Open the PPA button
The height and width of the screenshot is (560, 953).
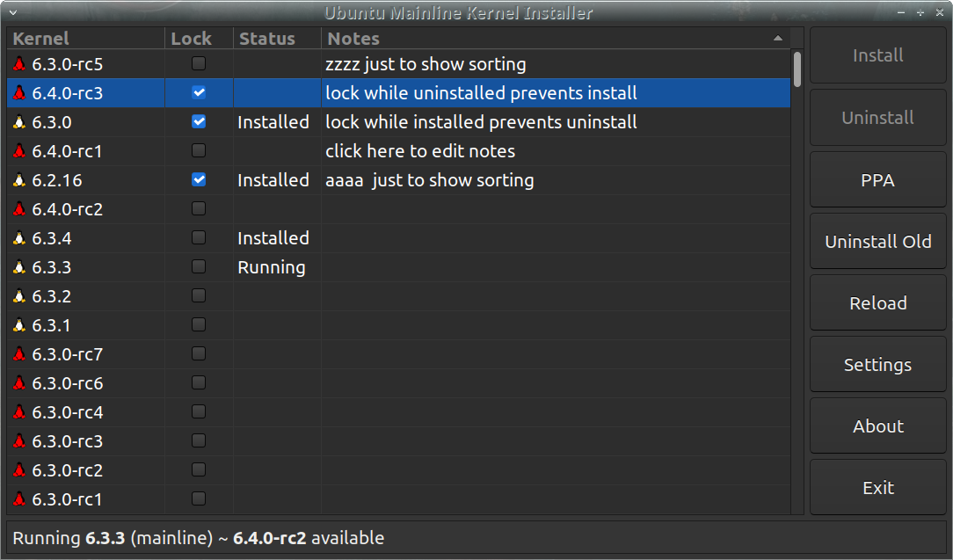pyautogui.click(x=877, y=180)
